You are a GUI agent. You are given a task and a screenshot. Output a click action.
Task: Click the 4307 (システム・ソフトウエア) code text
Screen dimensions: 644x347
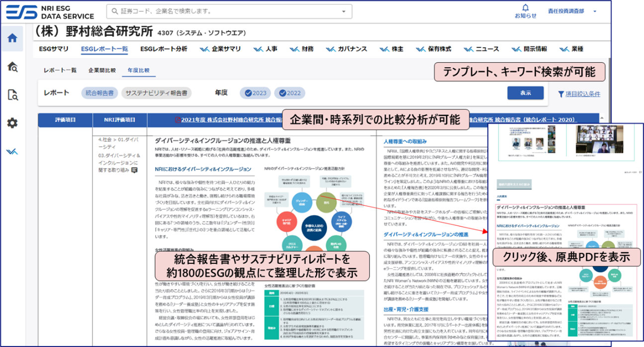click(x=201, y=33)
